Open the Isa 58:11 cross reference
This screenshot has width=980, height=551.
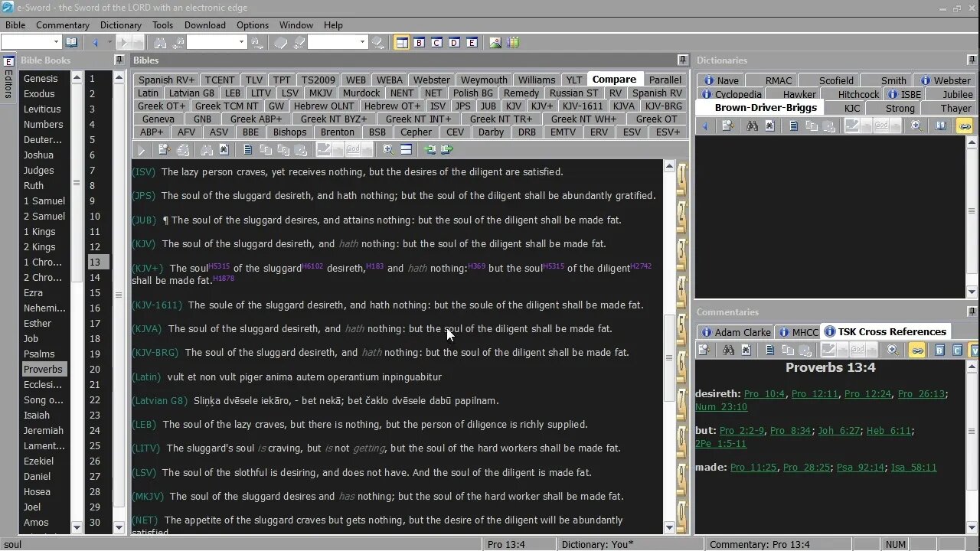(x=914, y=468)
